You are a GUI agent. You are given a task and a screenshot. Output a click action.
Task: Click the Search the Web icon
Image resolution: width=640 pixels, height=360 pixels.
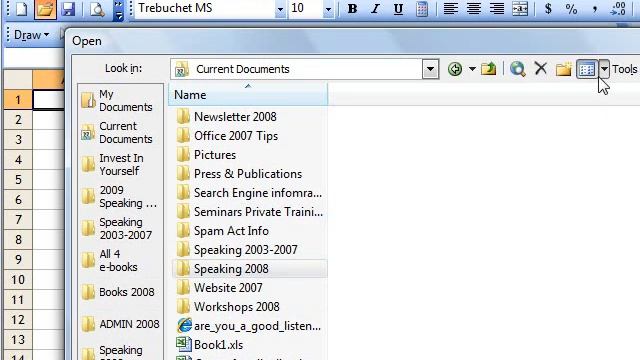pos(518,69)
